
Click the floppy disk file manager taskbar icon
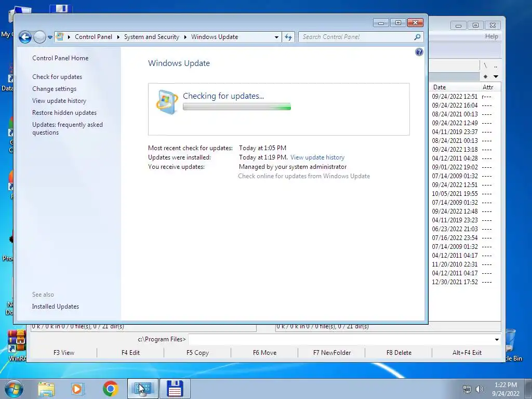(175, 389)
